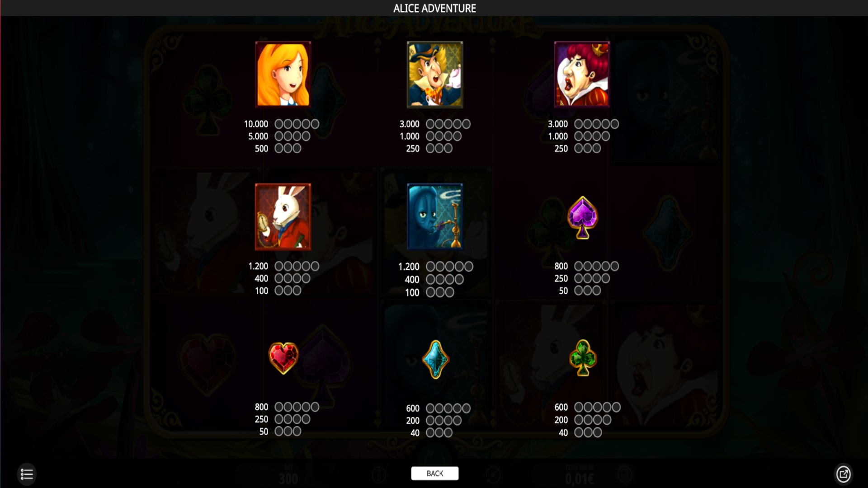Viewport: 868px width, 488px height.
Task: Click the Queen of Hearts symbol
Action: 582,75
